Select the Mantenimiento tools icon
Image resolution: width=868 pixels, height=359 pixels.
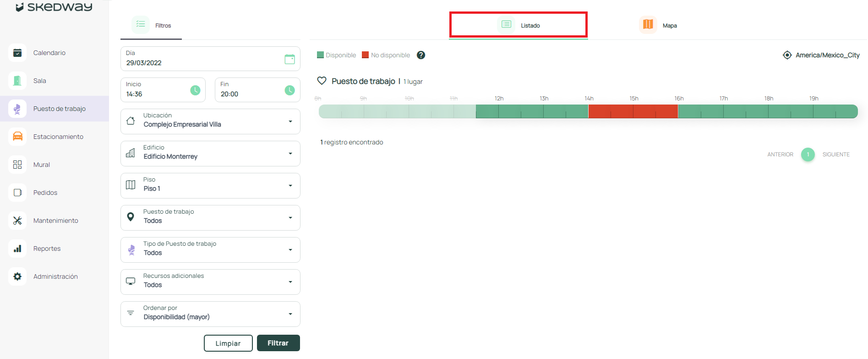pyautogui.click(x=17, y=221)
